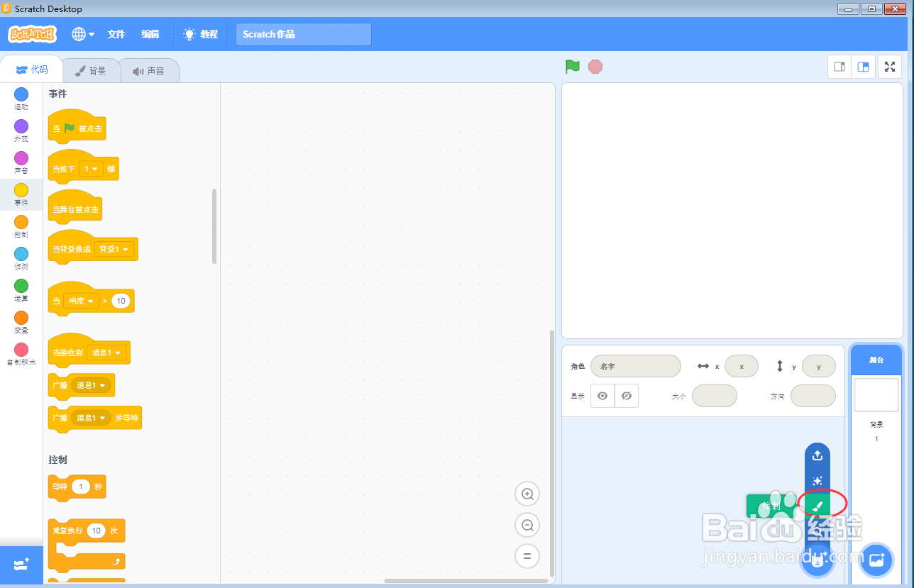Viewport: 914px width, 588px height.
Task: Click the add extension button
Action: tap(21, 565)
